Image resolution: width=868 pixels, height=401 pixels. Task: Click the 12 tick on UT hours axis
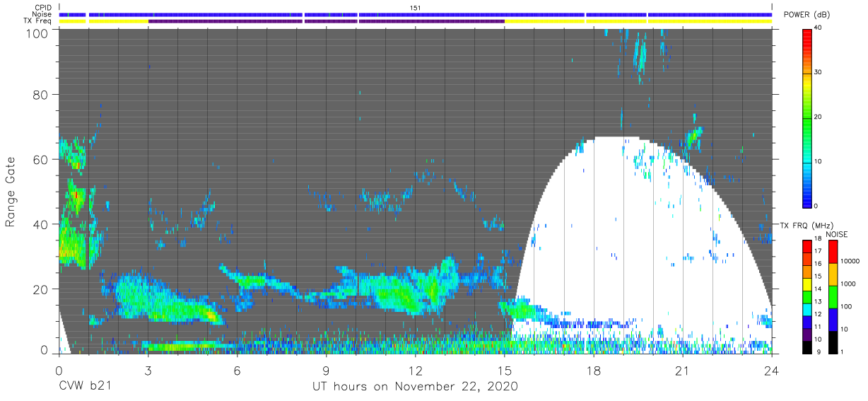pyautogui.click(x=415, y=369)
